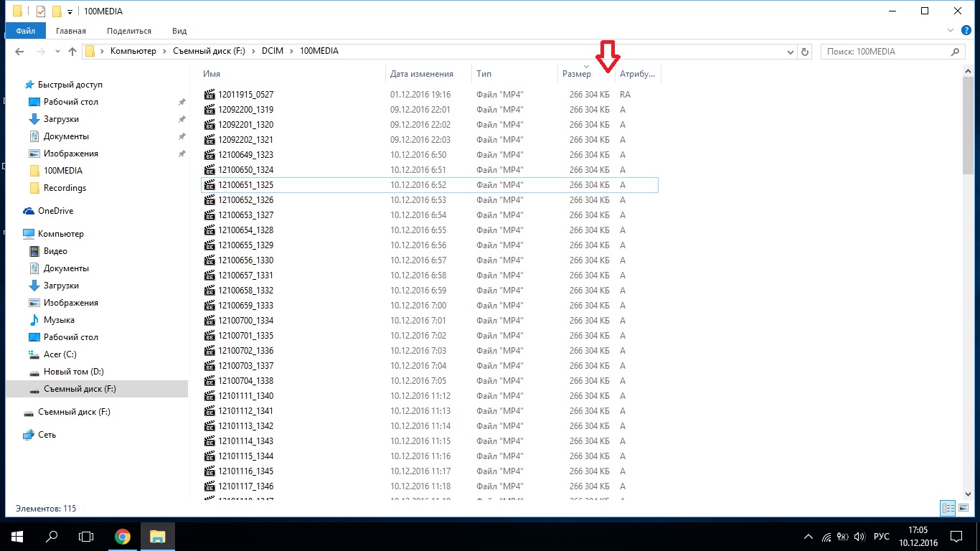Click the Windows Start button

coord(17,536)
